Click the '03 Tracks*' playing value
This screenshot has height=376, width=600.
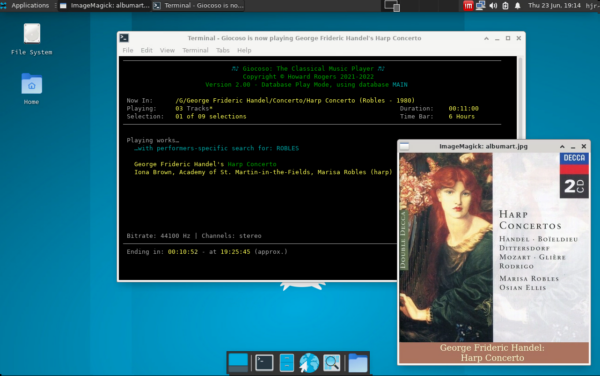[194, 109]
